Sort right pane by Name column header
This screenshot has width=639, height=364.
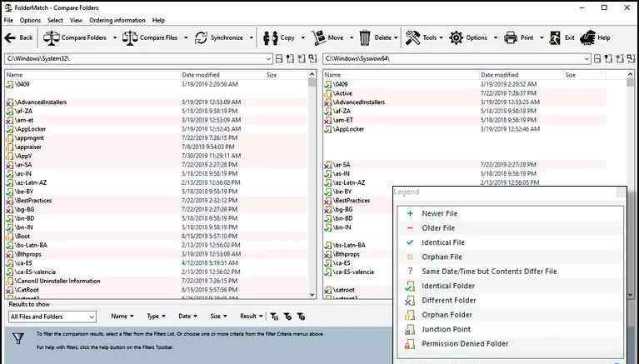click(332, 75)
